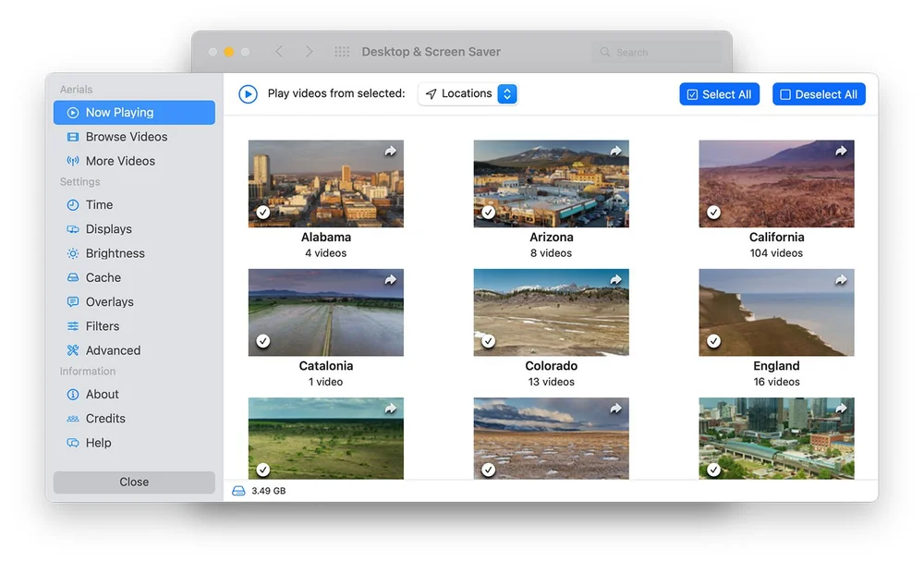Click share arrow on California thumbnail

point(841,151)
